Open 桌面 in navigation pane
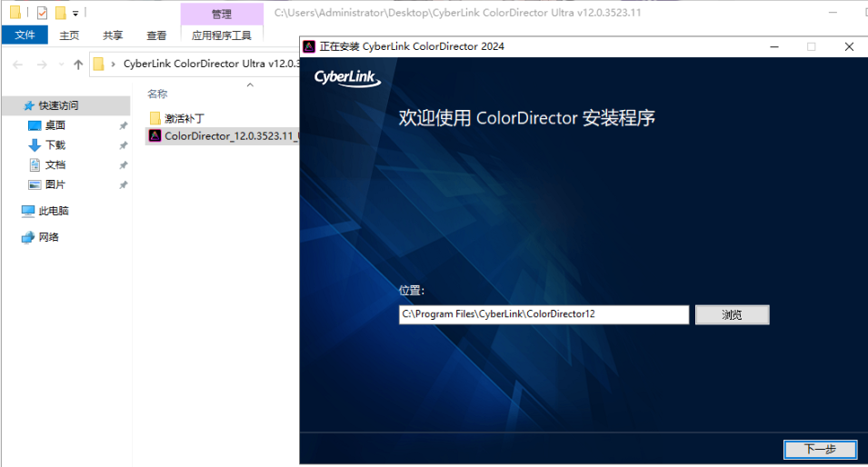The height and width of the screenshot is (467, 868). coord(55,125)
